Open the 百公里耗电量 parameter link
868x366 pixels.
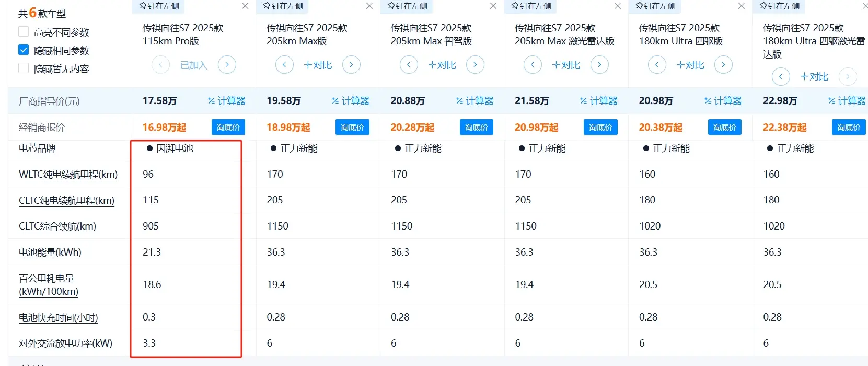(x=49, y=285)
